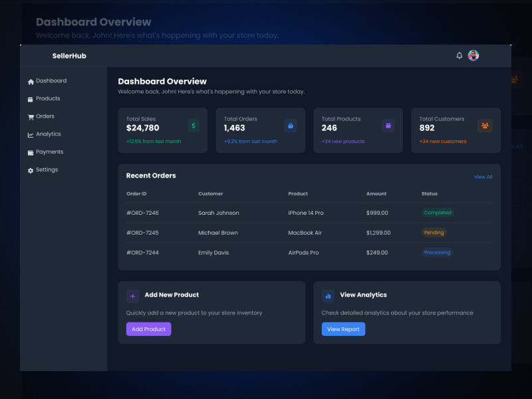Open the user profile avatar

[473, 56]
